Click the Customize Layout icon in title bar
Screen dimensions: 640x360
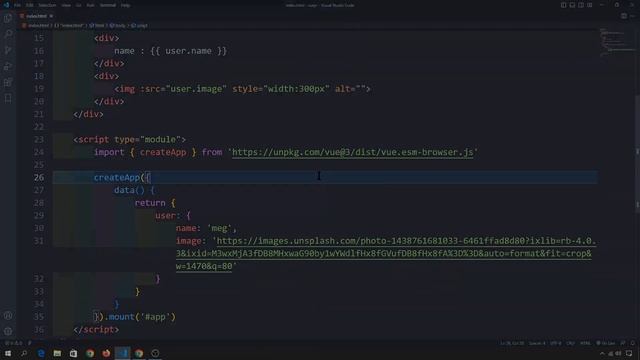[590, 5]
